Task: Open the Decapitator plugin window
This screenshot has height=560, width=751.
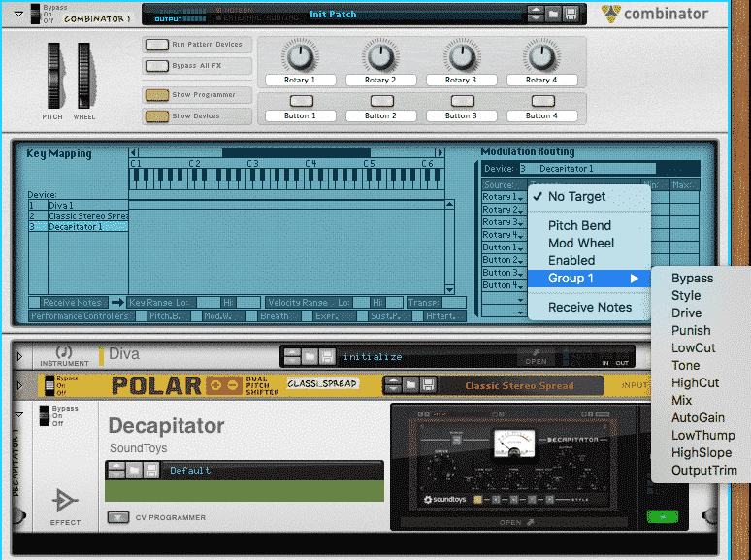Action: (516, 523)
